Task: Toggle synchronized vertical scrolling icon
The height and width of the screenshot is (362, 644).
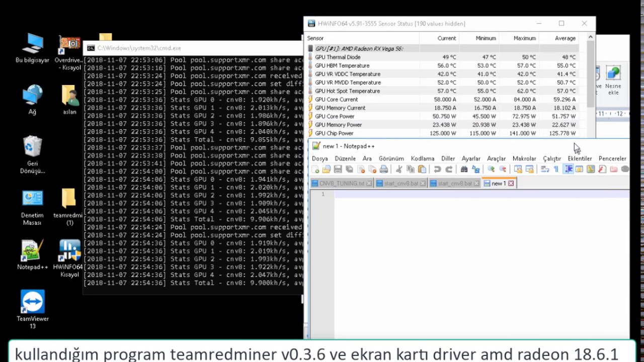Action: tap(518, 169)
